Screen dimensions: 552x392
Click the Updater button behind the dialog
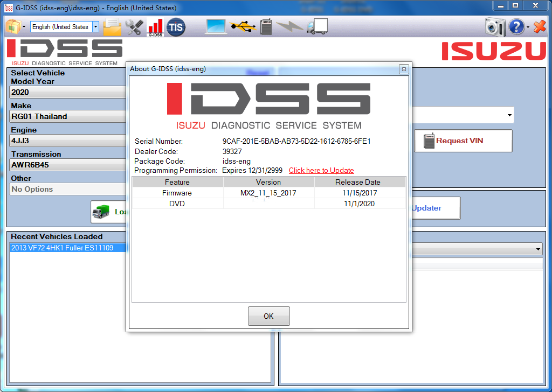[x=436, y=208]
